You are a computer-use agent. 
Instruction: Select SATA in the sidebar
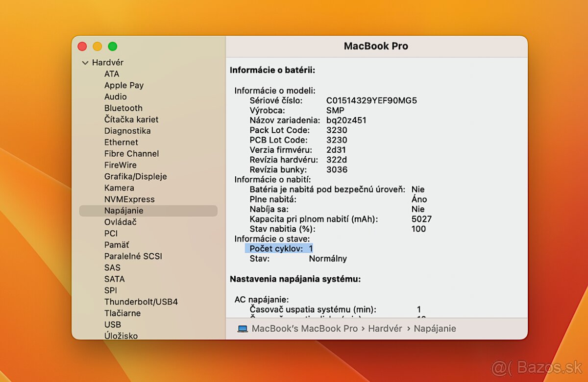pyautogui.click(x=115, y=279)
